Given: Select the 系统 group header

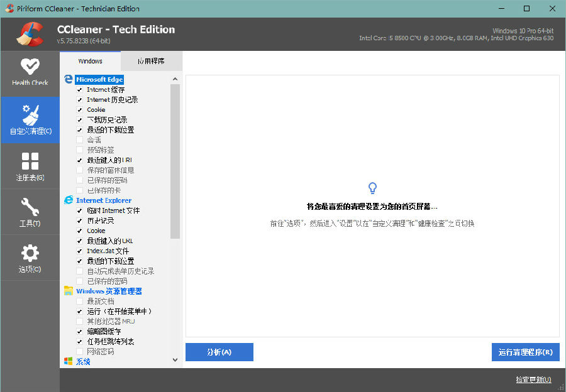Looking at the screenshot, I should 83,361.
